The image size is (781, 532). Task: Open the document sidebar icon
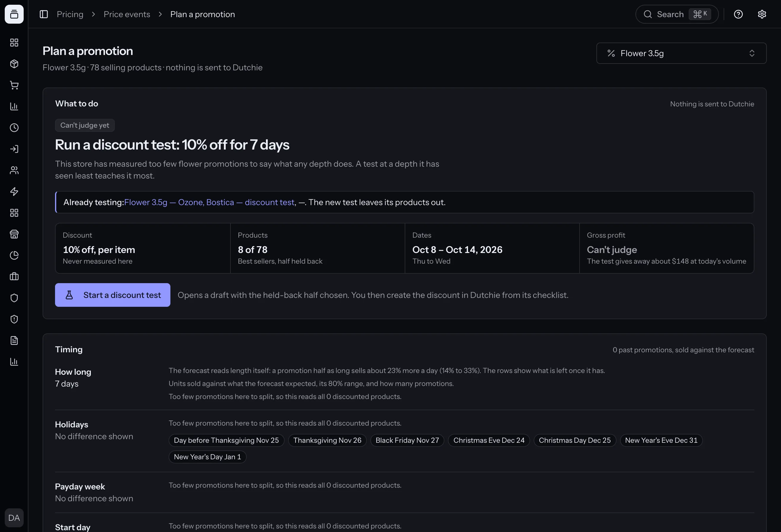[14, 340]
